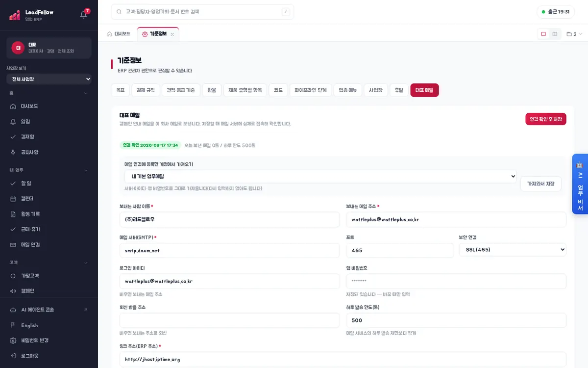Image resolution: width=588 pixels, height=368 pixels.
Task: Edit the 링크 주소(ERP 주소) field
Action: click(x=343, y=359)
